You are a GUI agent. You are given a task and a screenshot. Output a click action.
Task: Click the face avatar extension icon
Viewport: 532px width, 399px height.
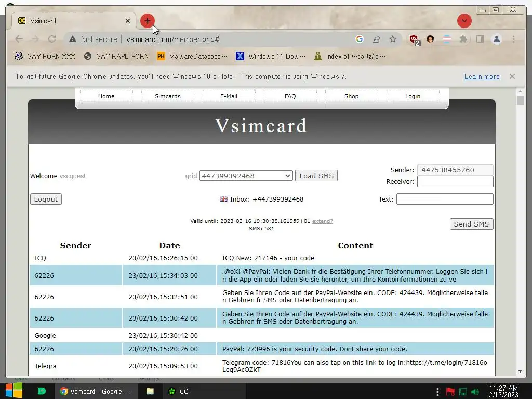click(430, 39)
